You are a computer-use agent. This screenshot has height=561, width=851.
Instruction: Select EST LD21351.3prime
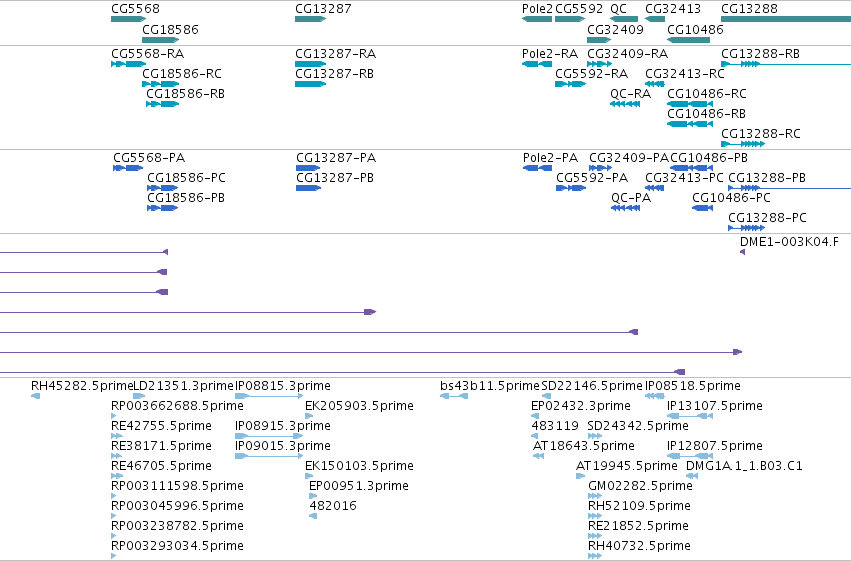[x=139, y=396]
